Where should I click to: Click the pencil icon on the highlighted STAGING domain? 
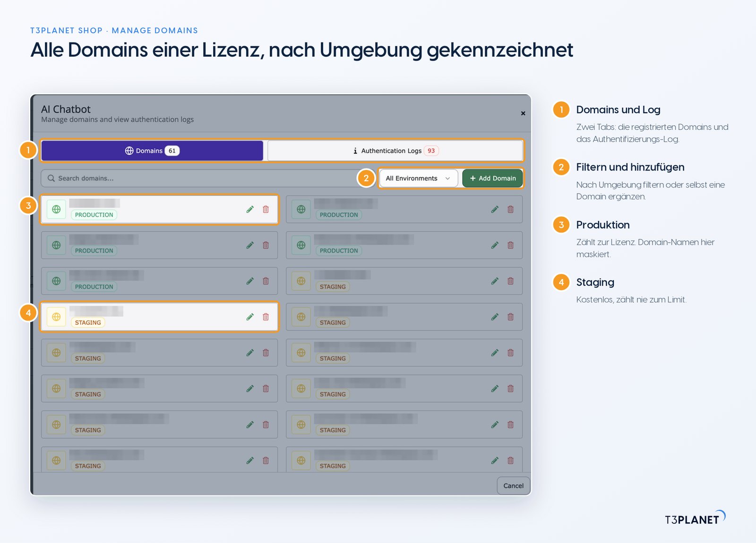tap(250, 317)
